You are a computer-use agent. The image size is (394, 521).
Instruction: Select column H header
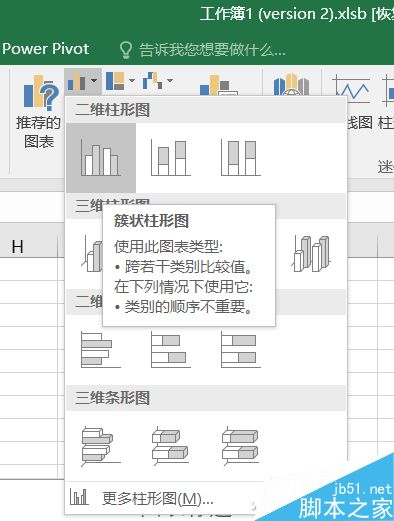(18, 247)
